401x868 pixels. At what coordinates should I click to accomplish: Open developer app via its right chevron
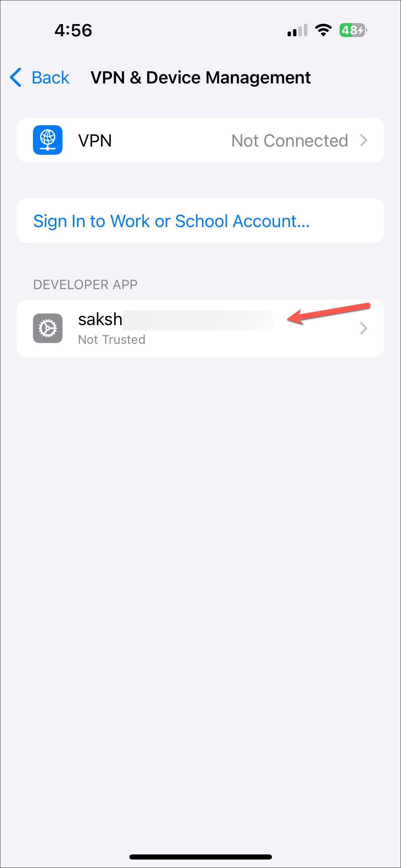click(x=364, y=328)
